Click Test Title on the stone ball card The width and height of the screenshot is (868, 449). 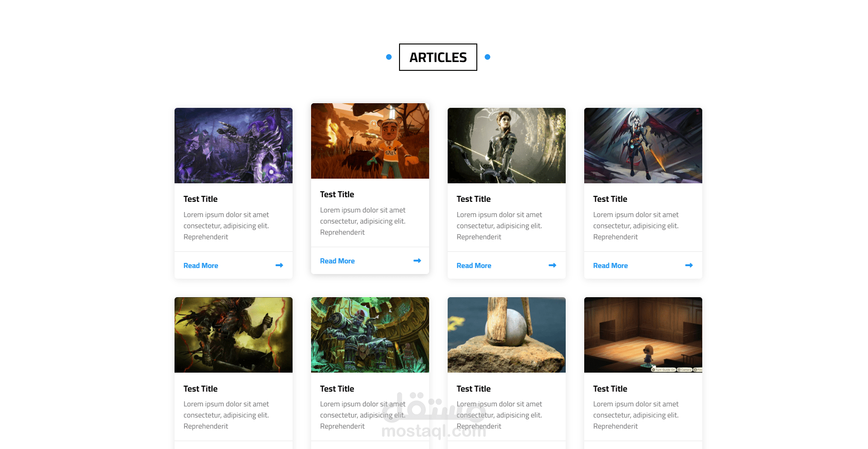point(474,389)
